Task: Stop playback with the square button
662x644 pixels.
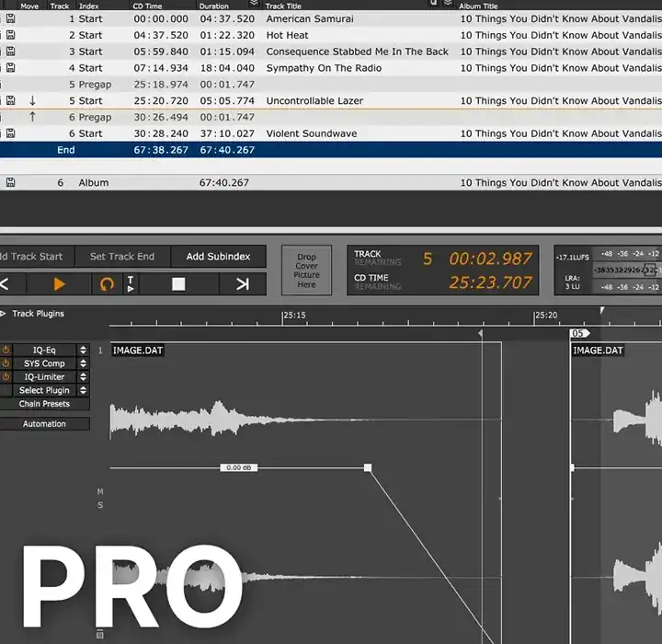Action: tap(178, 284)
